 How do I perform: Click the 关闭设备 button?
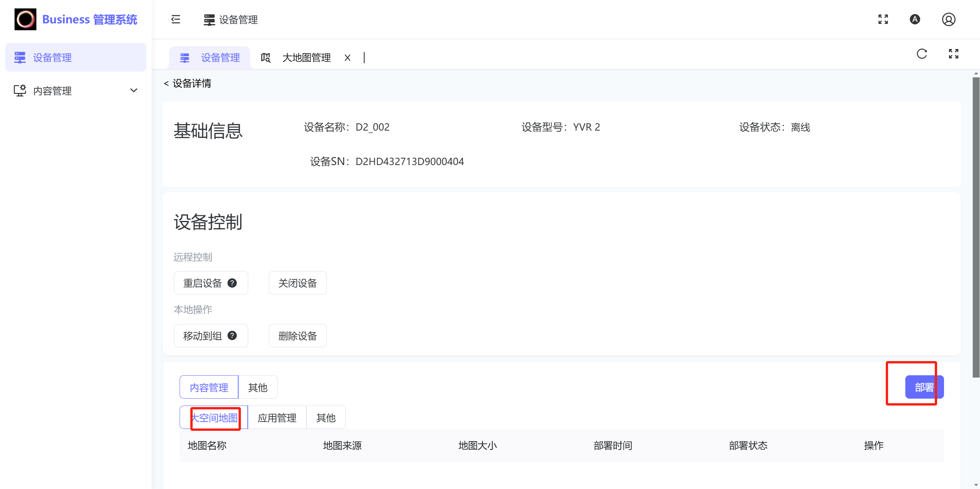297,283
